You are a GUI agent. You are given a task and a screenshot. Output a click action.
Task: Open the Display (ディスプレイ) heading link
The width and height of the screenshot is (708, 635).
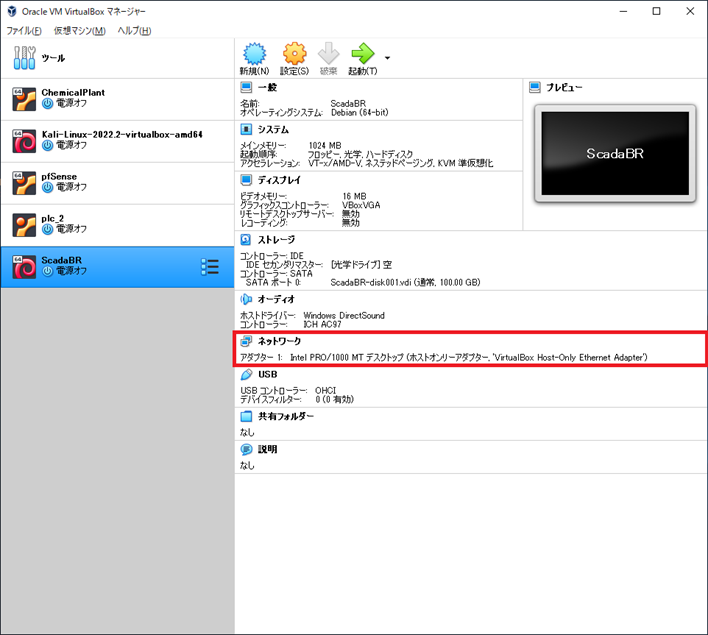tap(279, 180)
